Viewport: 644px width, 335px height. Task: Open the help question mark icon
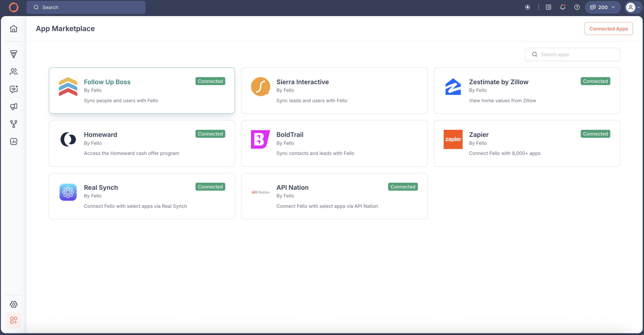tap(577, 7)
